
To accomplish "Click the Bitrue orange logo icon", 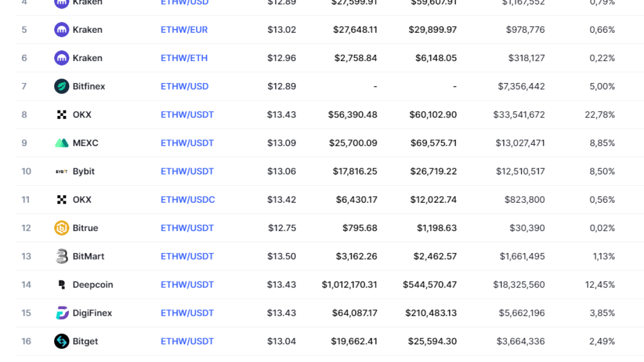I will pos(62,228).
